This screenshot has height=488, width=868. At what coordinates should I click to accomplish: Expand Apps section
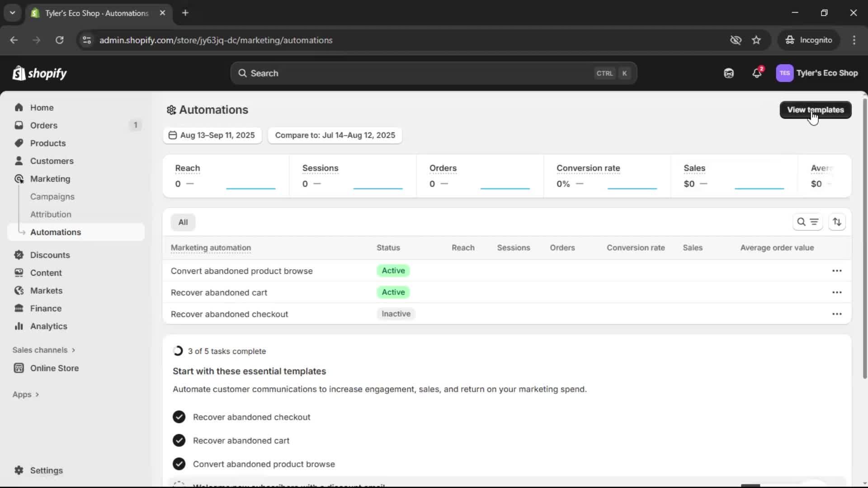click(26, 394)
